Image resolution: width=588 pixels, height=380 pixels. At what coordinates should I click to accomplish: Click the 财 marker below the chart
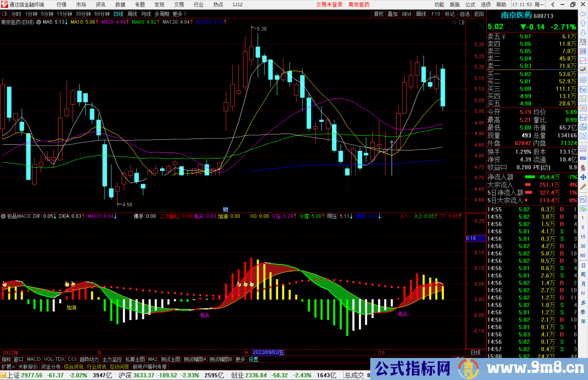pyautogui.click(x=225, y=209)
